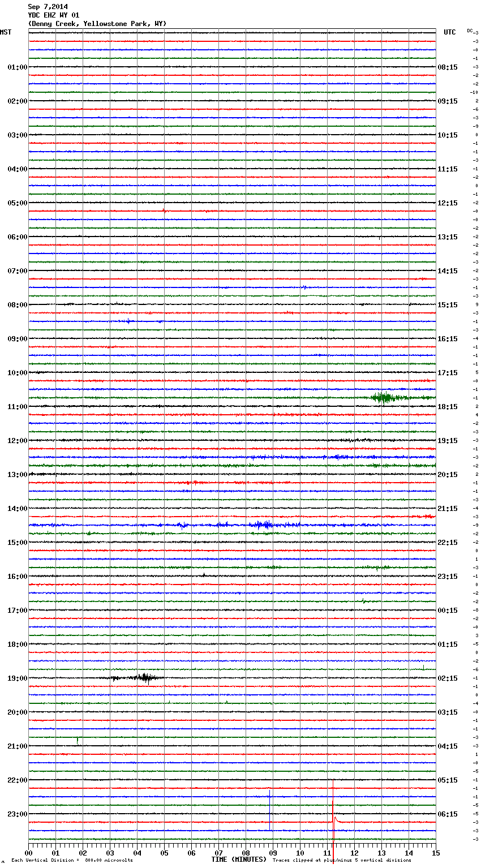
Task: Click the 21:15 UTC time label
Action: pos(448,509)
